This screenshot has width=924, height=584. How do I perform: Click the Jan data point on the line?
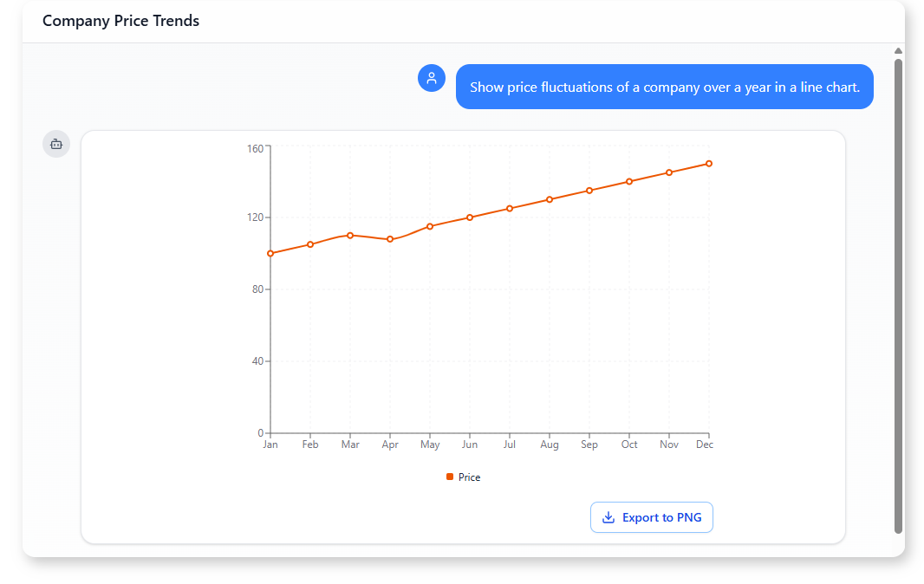coord(270,253)
